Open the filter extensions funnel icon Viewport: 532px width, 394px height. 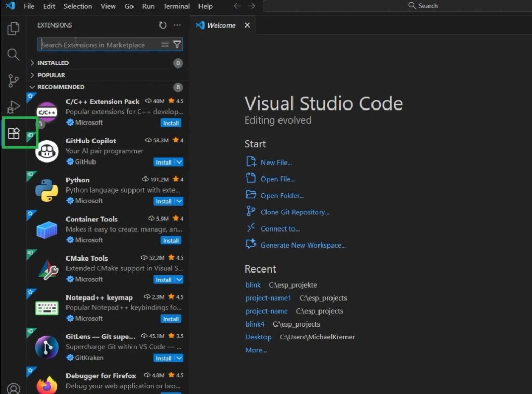177,45
